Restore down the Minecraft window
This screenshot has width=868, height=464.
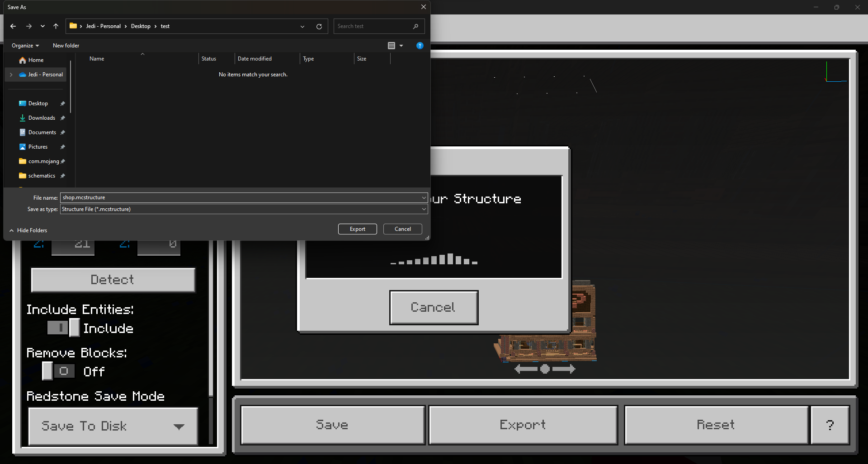pyautogui.click(x=837, y=7)
